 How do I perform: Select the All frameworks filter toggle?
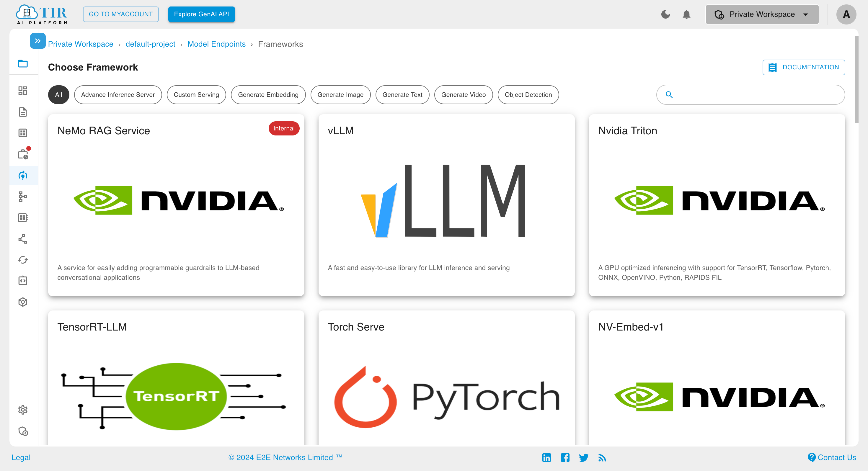click(58, 94)
